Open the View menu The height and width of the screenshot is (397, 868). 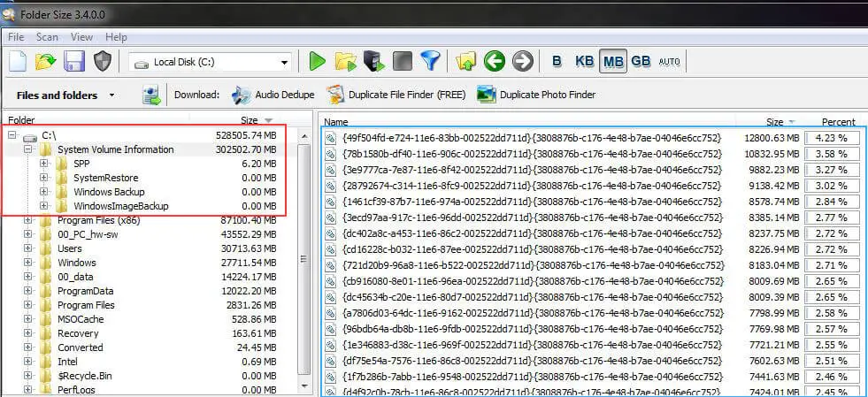(x=81, y=37)
